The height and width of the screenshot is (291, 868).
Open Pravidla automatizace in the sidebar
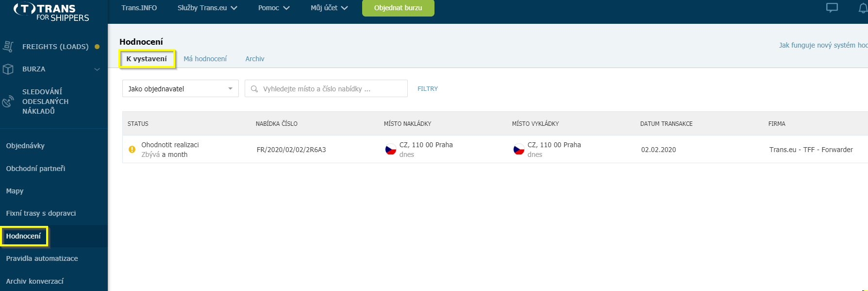[x=42, y=258]
